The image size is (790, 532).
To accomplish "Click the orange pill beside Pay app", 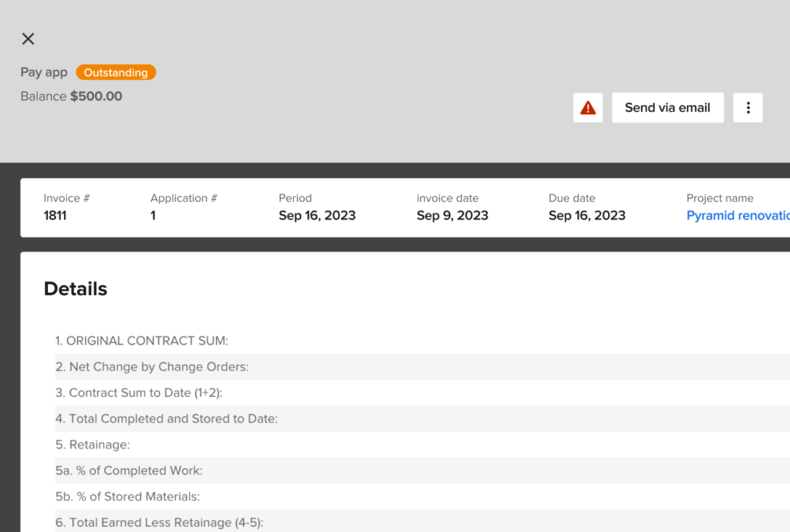I will (x=116, y=72).
